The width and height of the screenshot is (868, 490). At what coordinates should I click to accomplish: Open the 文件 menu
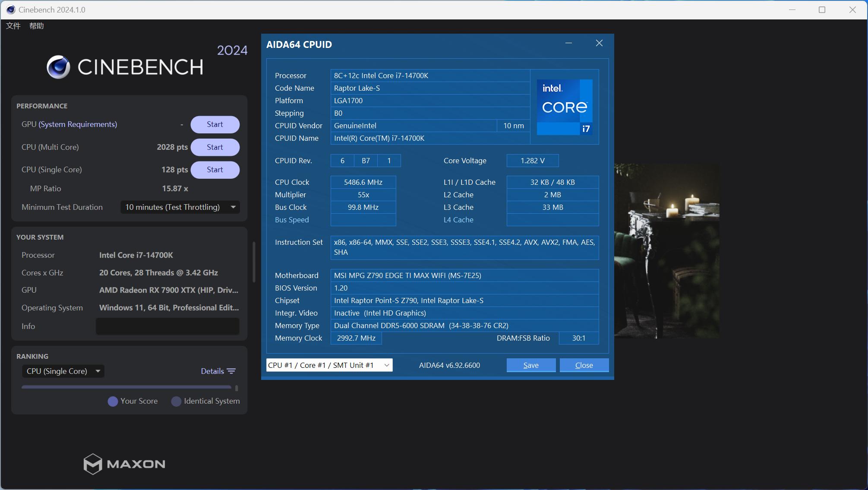(x=13, y=26)
